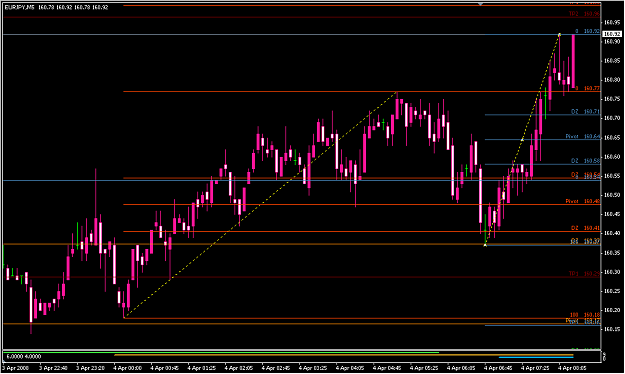Click the 4 Apr 06:05 time label

461,368
